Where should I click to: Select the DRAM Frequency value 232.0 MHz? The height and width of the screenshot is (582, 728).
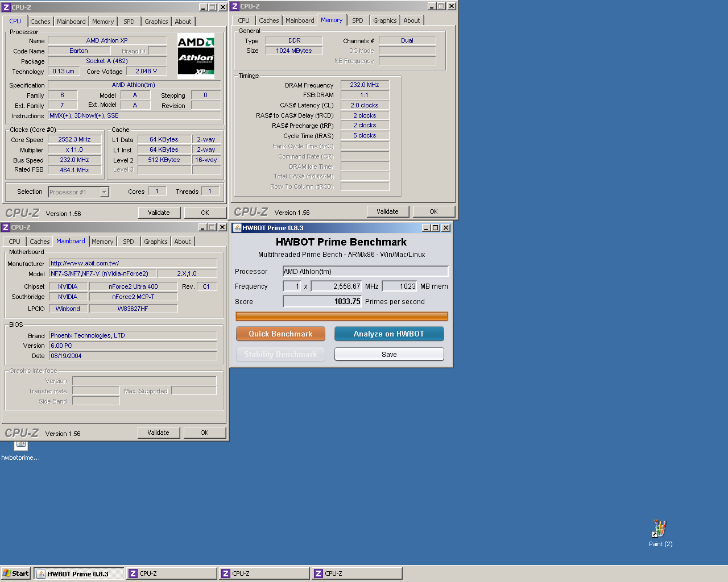(x=365, y=85)
